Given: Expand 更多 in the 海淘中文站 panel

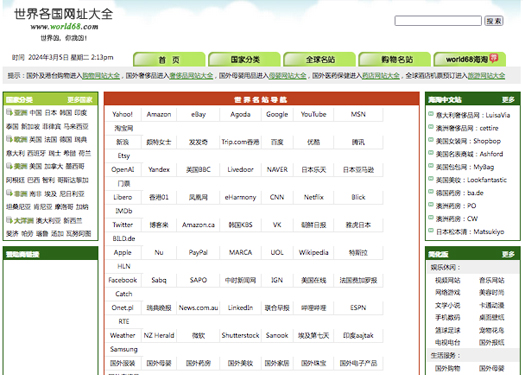Looking at the screenshot, I should (x=508, y=99).
